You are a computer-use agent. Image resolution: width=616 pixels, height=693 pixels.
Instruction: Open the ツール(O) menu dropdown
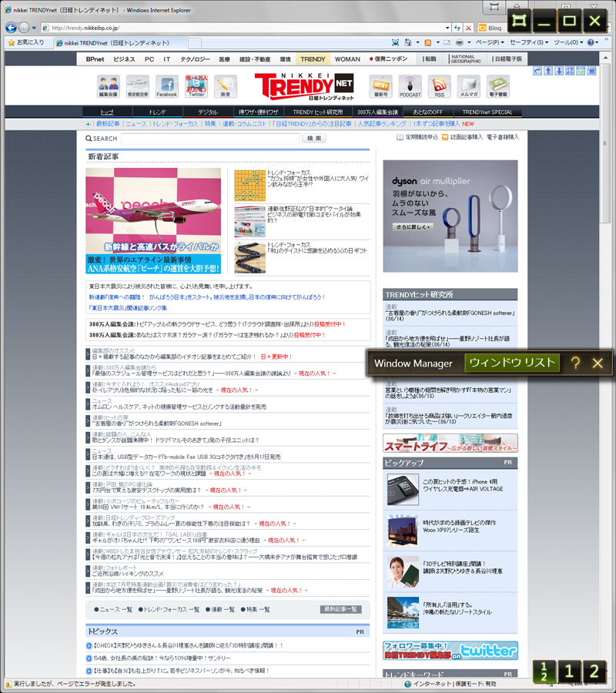[568, 42]
